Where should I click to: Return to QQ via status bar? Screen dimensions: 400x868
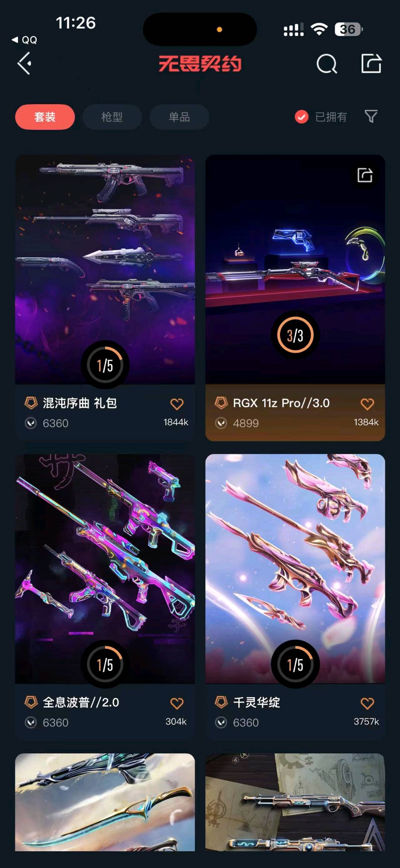point(24,40)
